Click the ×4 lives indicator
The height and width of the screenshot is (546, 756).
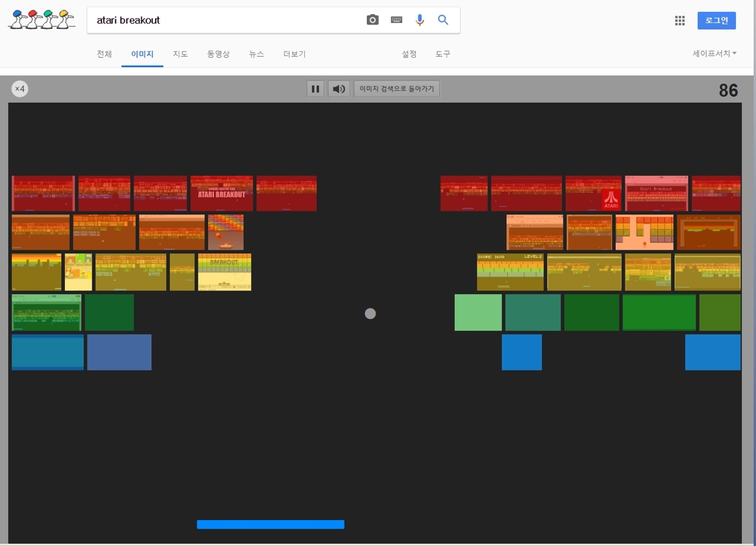(20, 89)
